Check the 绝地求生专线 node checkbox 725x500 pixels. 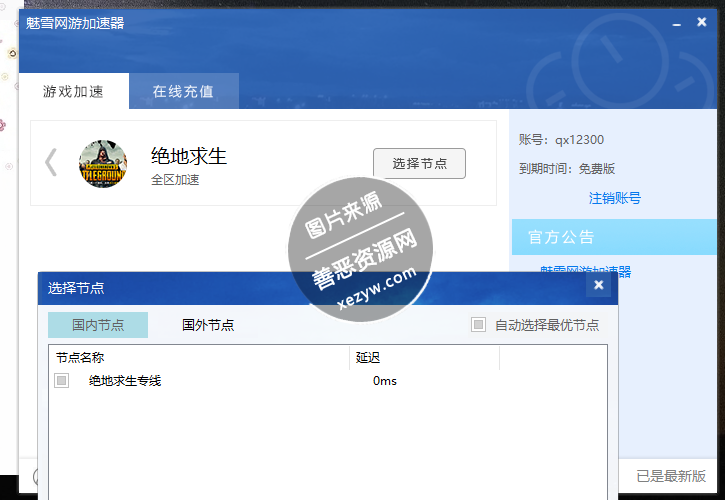coord(61,381)
